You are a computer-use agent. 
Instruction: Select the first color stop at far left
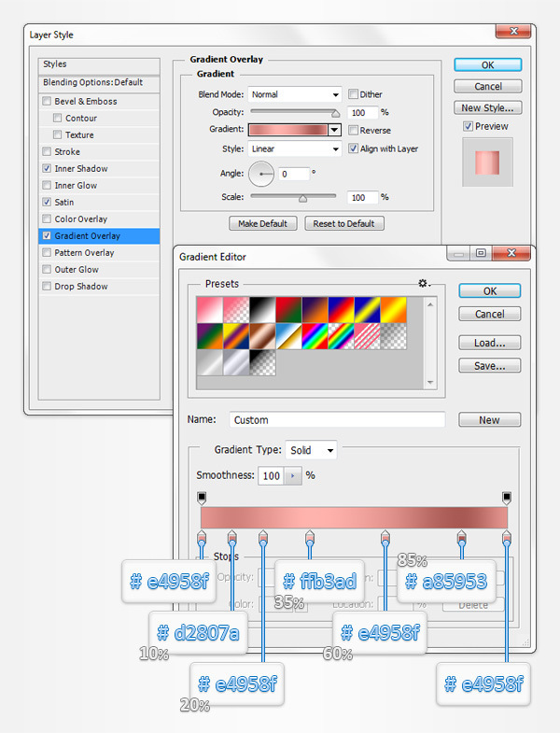(202, 537)
